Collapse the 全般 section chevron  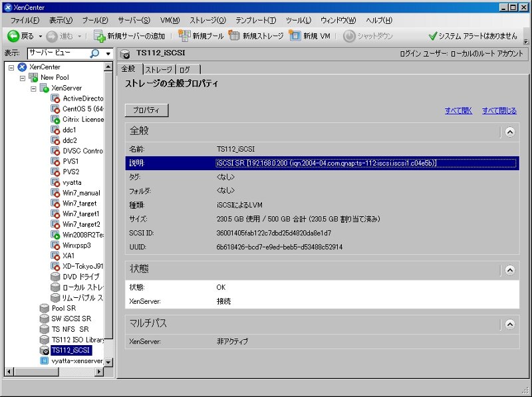(510, 132)
